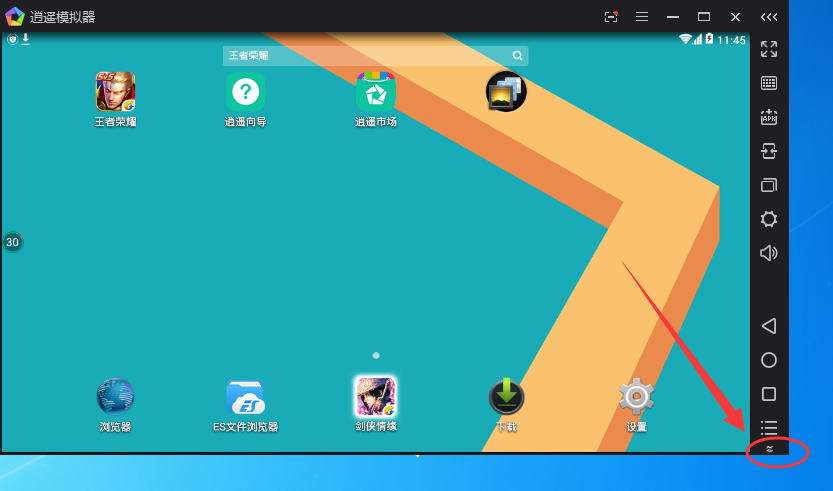Open the gallery photos app icon
The width and height of the screenshot is (833, 491).
coord(506,91)
